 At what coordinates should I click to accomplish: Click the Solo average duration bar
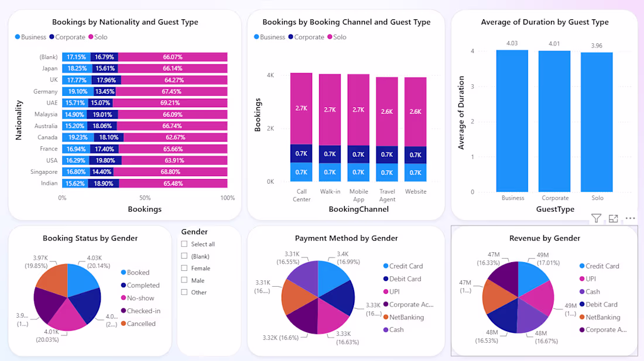click(597, 122)
